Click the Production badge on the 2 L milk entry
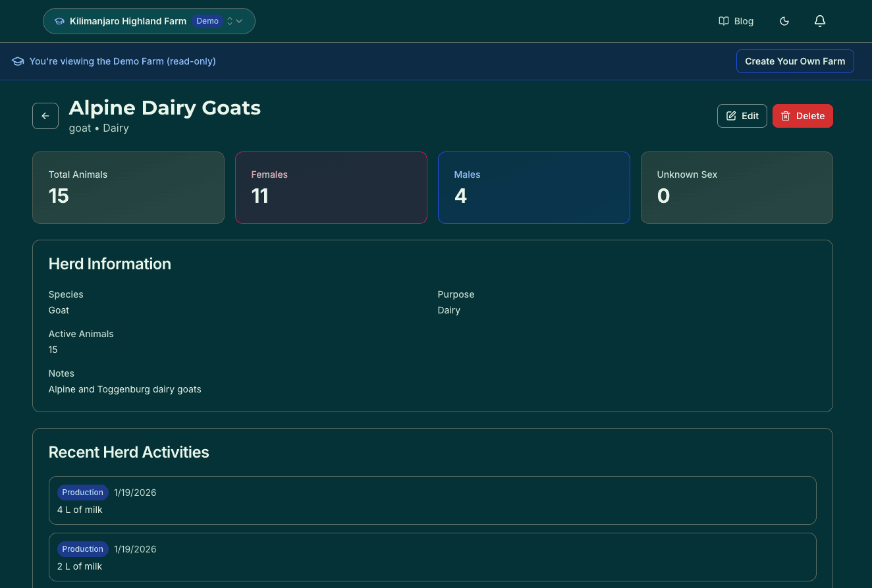This screenshot has height=588, width=872. coord(82,548)
